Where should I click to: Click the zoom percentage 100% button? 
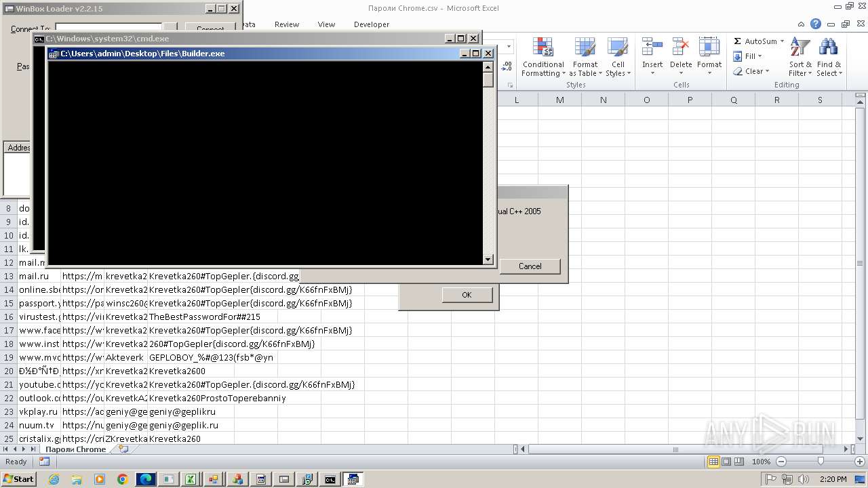tap(761, 462)
